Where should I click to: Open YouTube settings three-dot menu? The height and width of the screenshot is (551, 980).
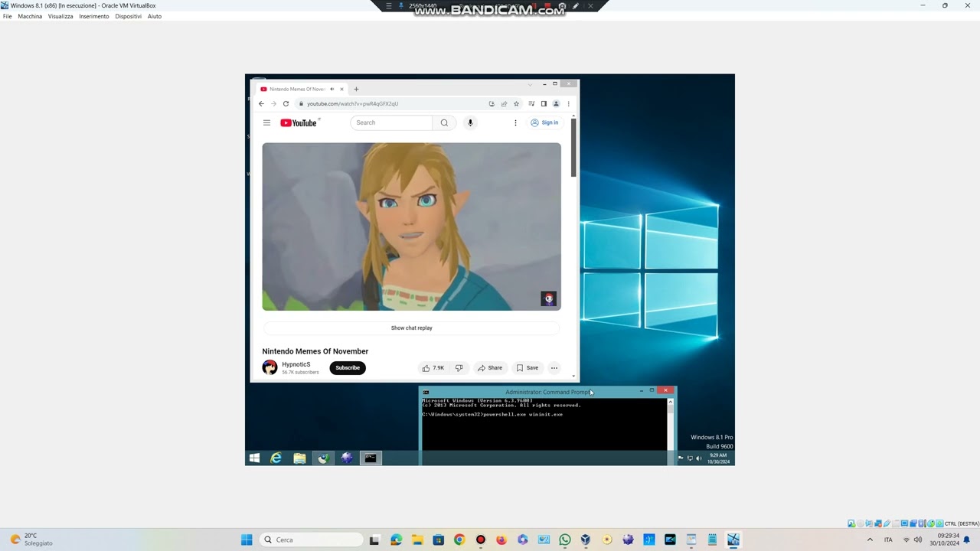pyautogui.click(x=515, y=122)
